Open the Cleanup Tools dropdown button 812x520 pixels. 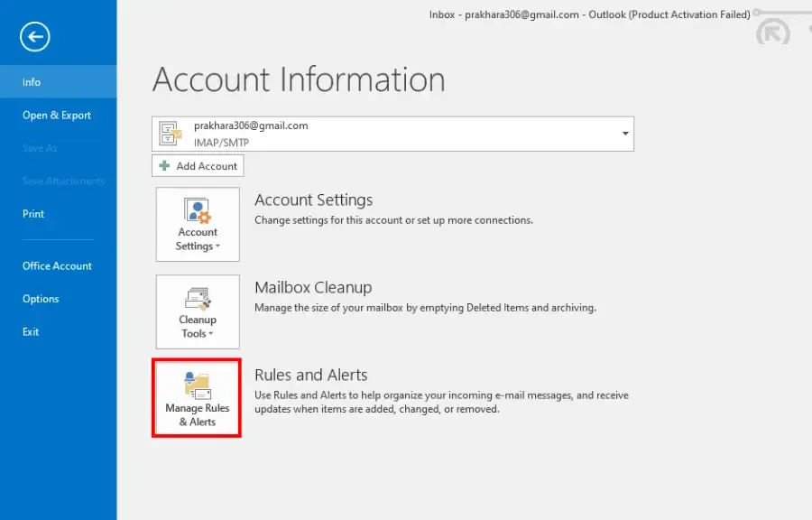pos(198,311)
